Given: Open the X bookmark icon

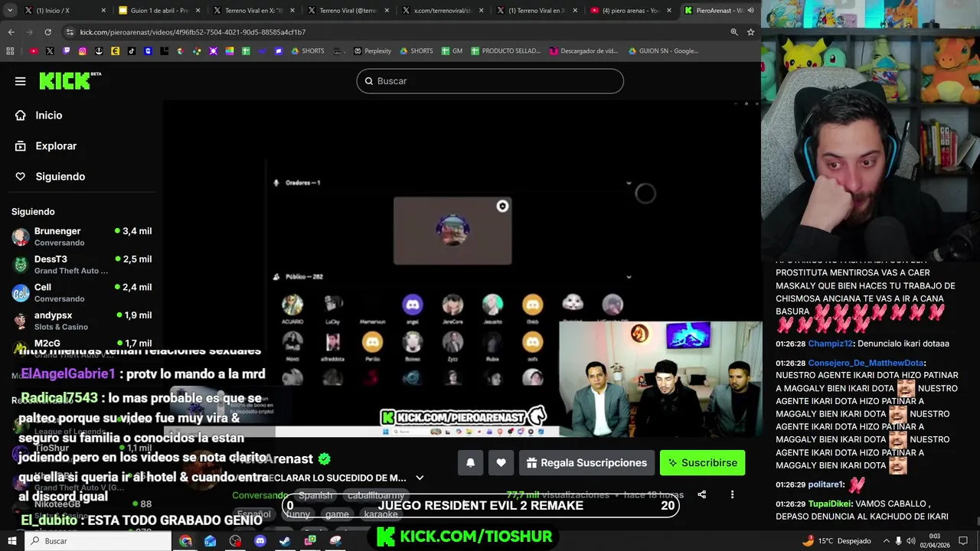Looking at the screenshot, I should pos(50,51).
